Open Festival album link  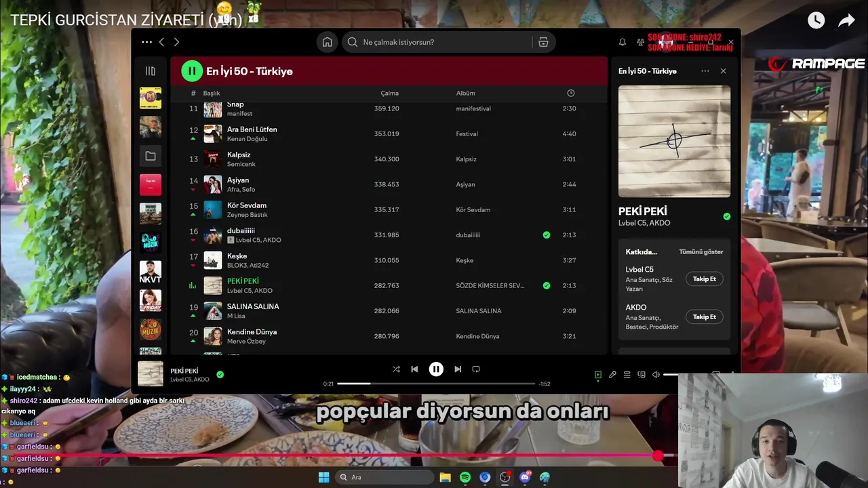(x=467, y=134)
